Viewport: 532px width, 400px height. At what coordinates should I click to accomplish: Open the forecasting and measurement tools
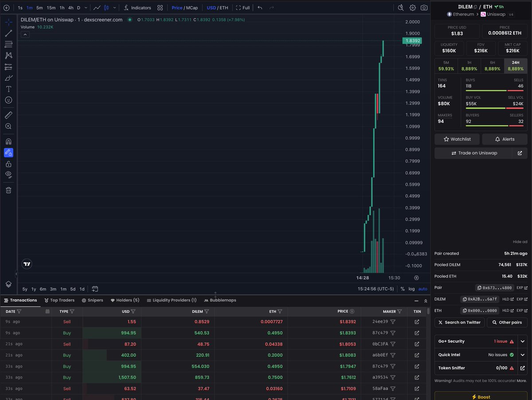[8, 67]
